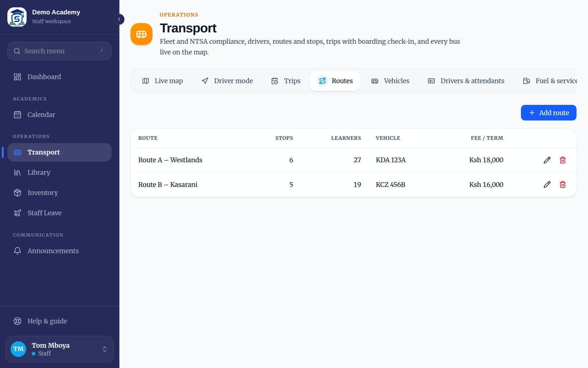
Task: Click the Route A – Westlands name
Action: [170, 160]
